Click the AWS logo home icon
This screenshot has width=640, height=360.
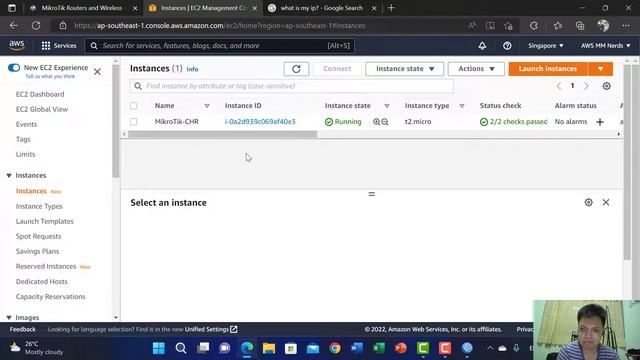[x=17, y=45]
